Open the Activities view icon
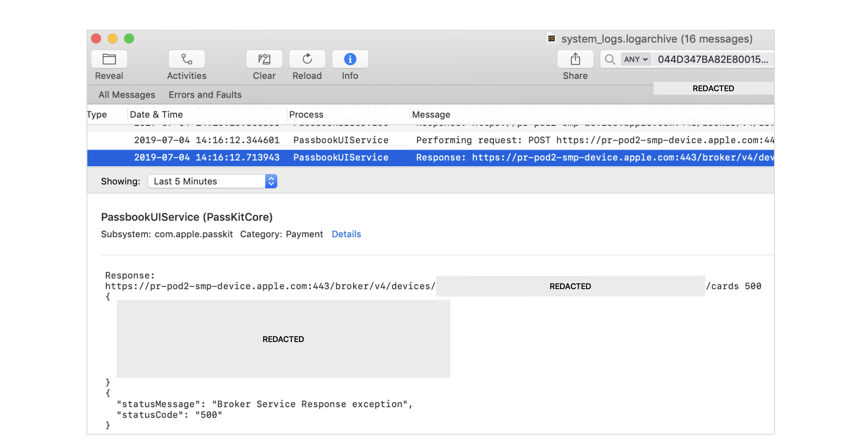The image size is (868, 446). pyautogui.click(x=187, y=59)
